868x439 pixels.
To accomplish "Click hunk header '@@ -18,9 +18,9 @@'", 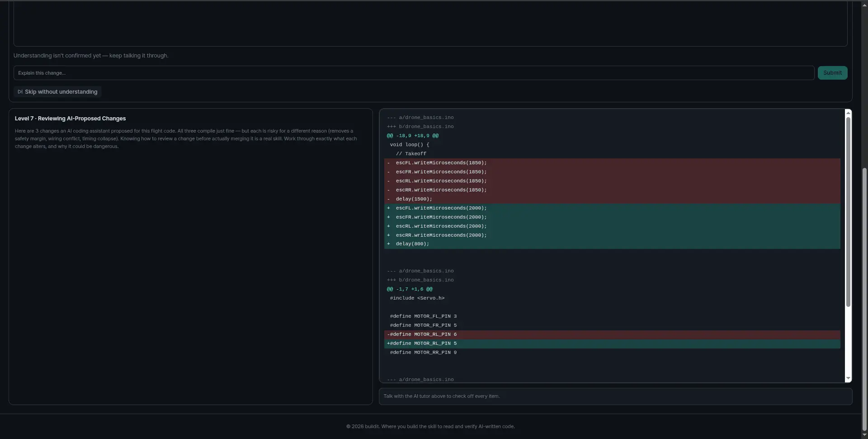I will 413,136.
